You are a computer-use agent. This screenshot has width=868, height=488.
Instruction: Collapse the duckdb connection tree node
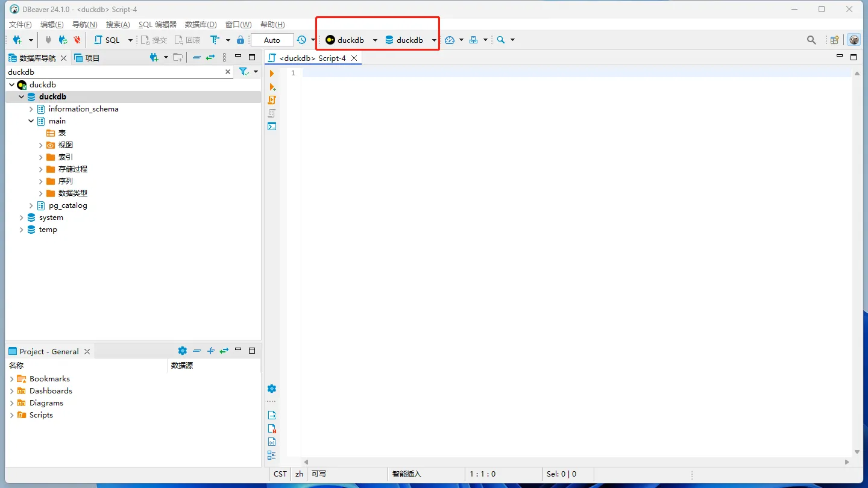(11, 85)
